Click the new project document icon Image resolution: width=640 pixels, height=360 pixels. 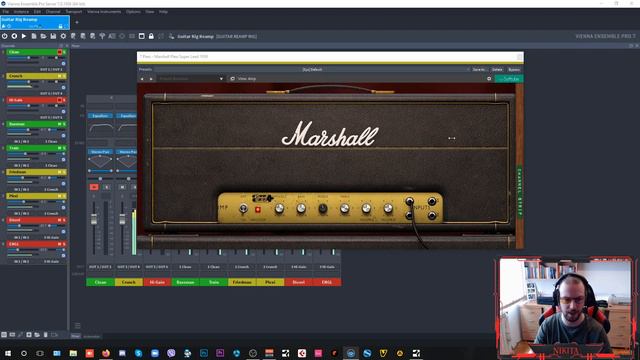[33, 36]
